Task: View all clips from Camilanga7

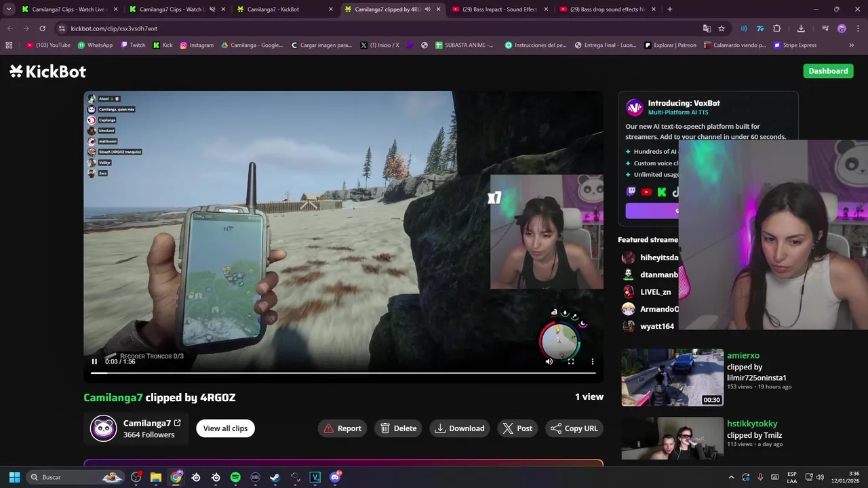Action: tap(225, 428)
